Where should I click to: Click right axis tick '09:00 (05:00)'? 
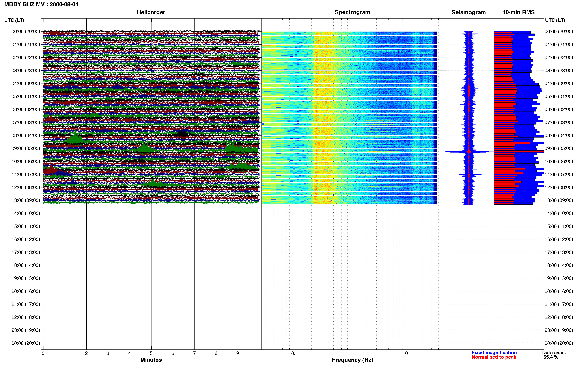[559, 148]
